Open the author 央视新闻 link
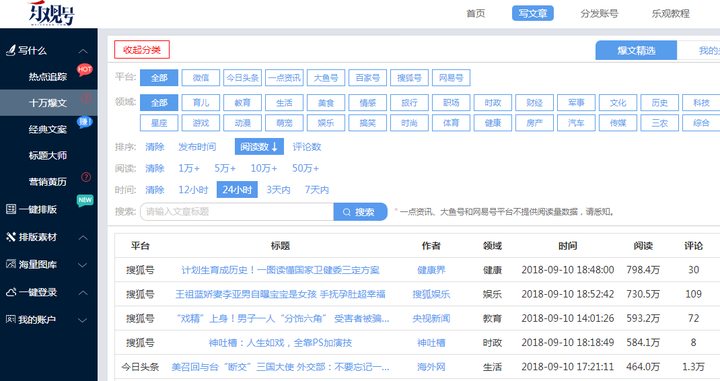 click(431, 319)
